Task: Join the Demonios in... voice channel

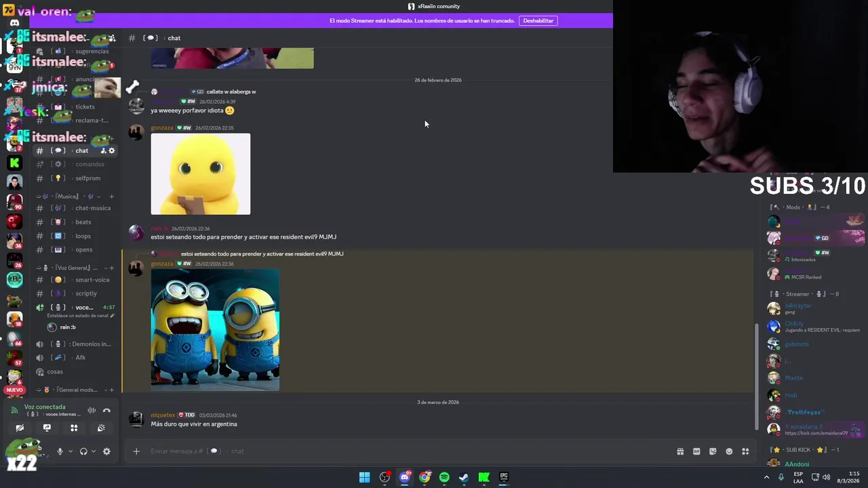Action: pos(77,344)
